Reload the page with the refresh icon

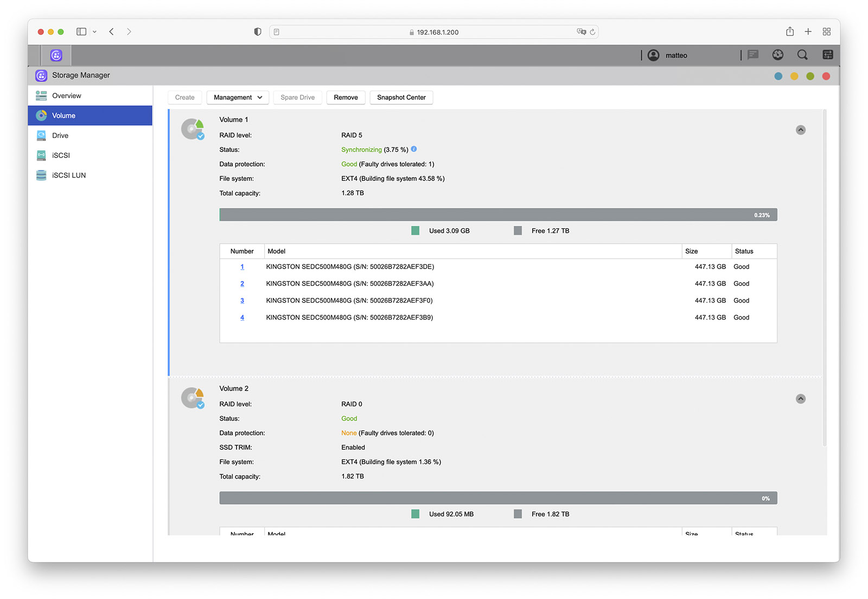[x=592, y=32]
